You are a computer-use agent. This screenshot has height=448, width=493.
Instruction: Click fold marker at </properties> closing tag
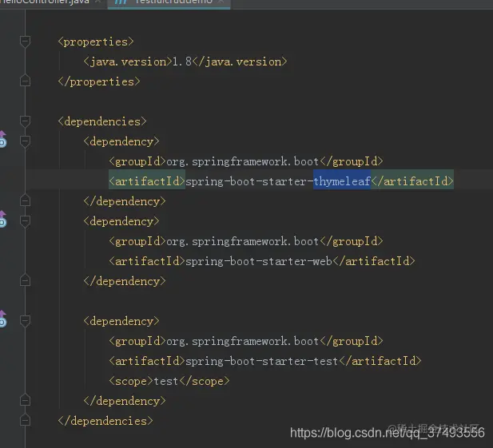[x=25, y=81]
